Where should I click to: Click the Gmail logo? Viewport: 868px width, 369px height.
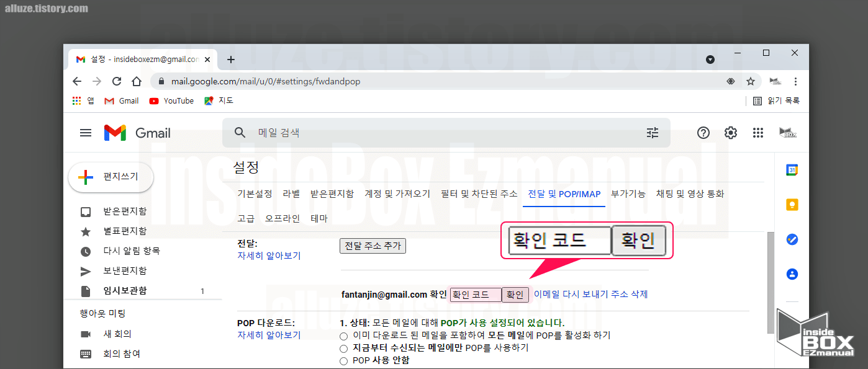(137, 133)
